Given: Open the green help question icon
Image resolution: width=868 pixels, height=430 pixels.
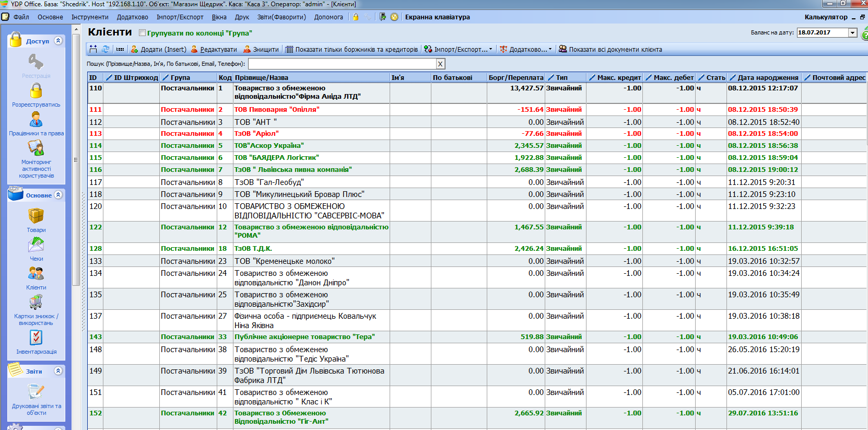Looking at the screenshot, I should tap(865, 35).
